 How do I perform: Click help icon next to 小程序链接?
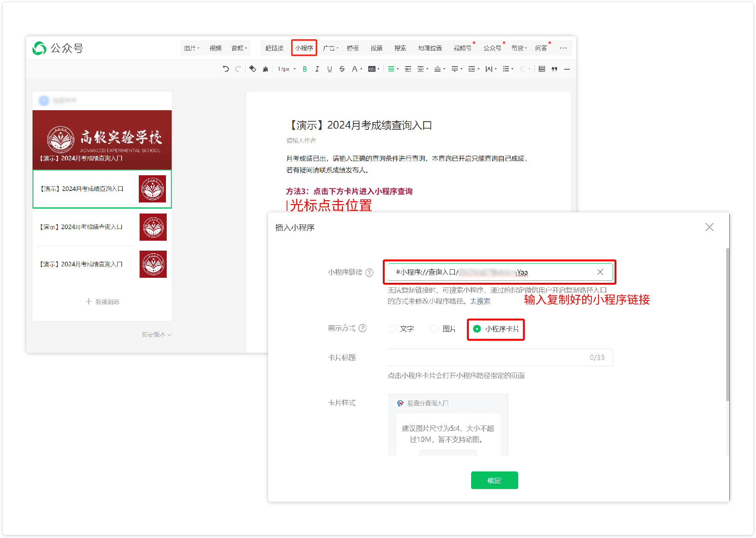tap(369, 272)
